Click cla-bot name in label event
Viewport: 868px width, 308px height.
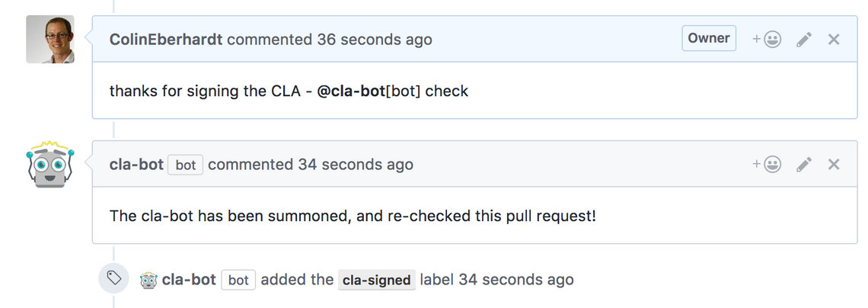pos(189,280)
